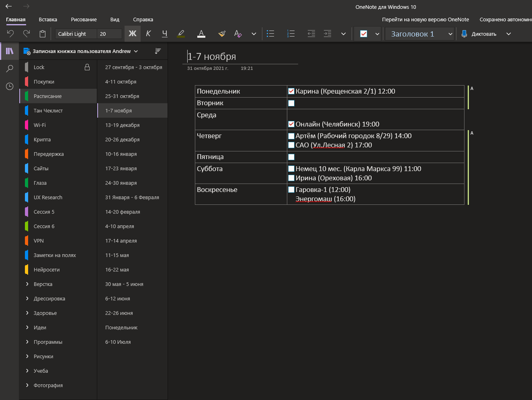Click the Redo arrow icon

pyautogui.click(x=27, y=34)
